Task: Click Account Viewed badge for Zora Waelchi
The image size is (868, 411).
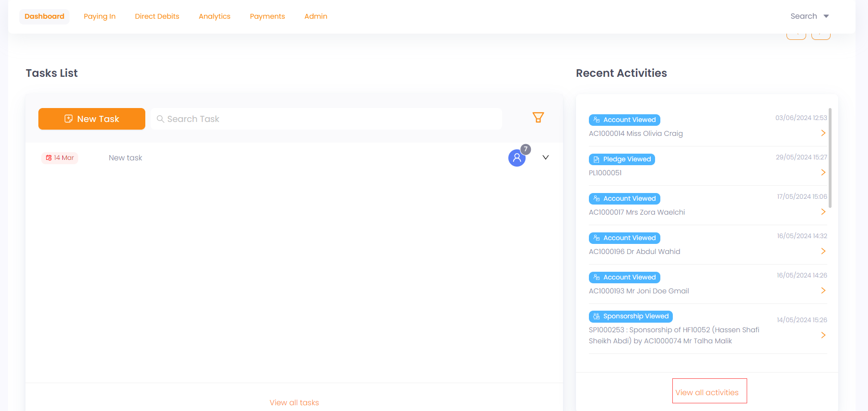Action: 624,199
